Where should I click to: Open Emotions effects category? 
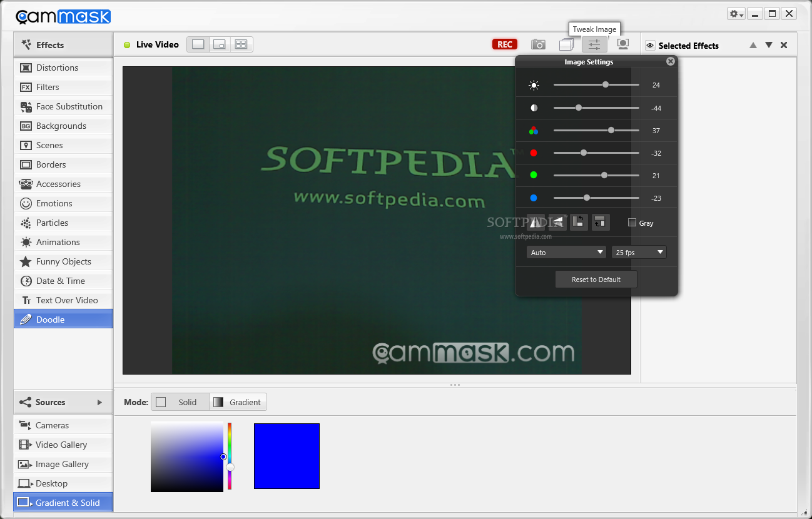[63, 203]
